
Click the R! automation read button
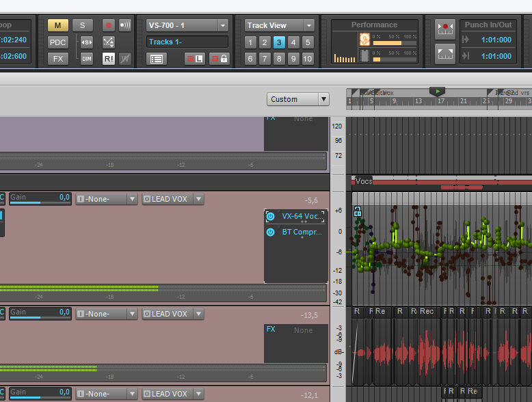(109, 59)
